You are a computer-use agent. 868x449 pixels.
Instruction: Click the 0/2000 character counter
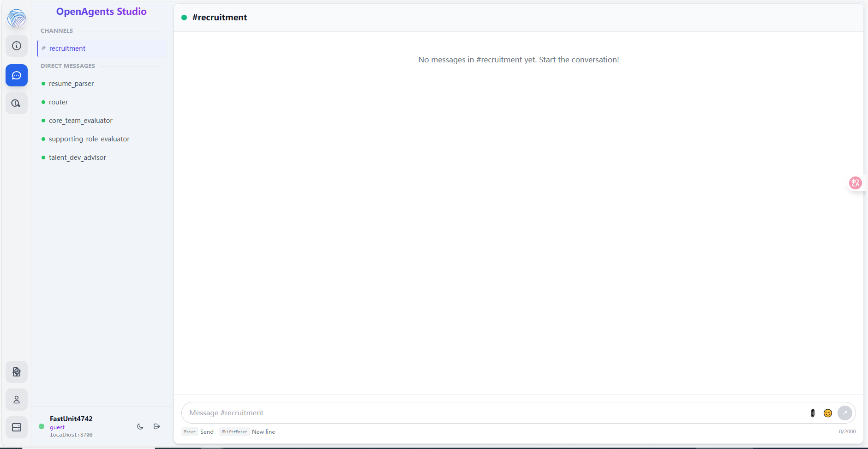click(x=847, y=431)
